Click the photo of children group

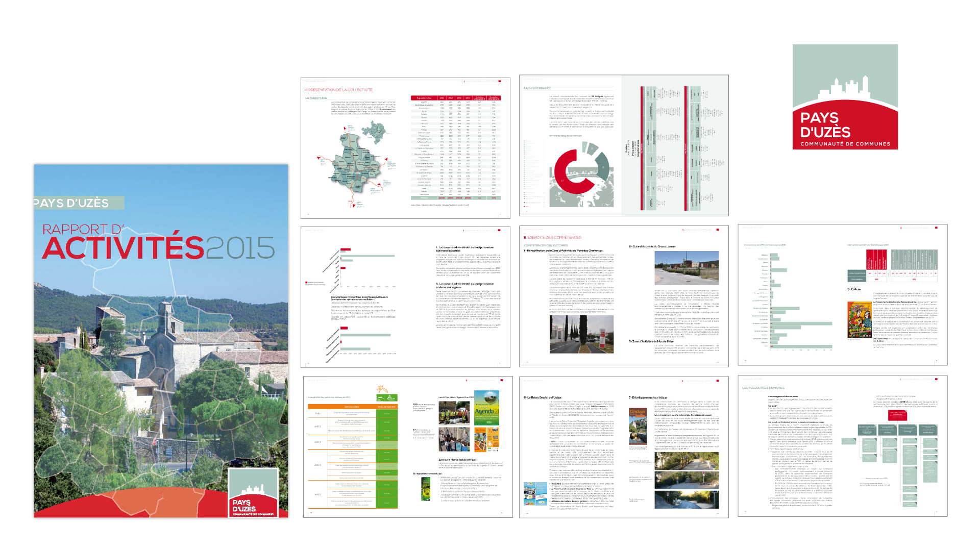click(454, 440)
